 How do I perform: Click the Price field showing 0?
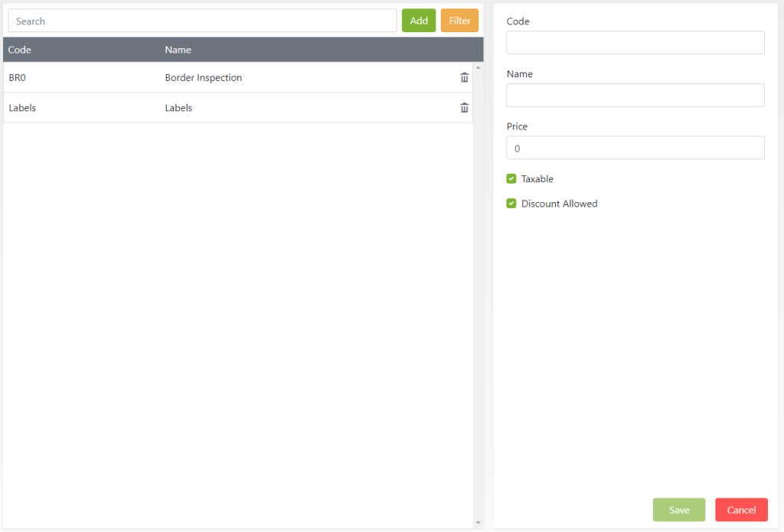[635, 148]
